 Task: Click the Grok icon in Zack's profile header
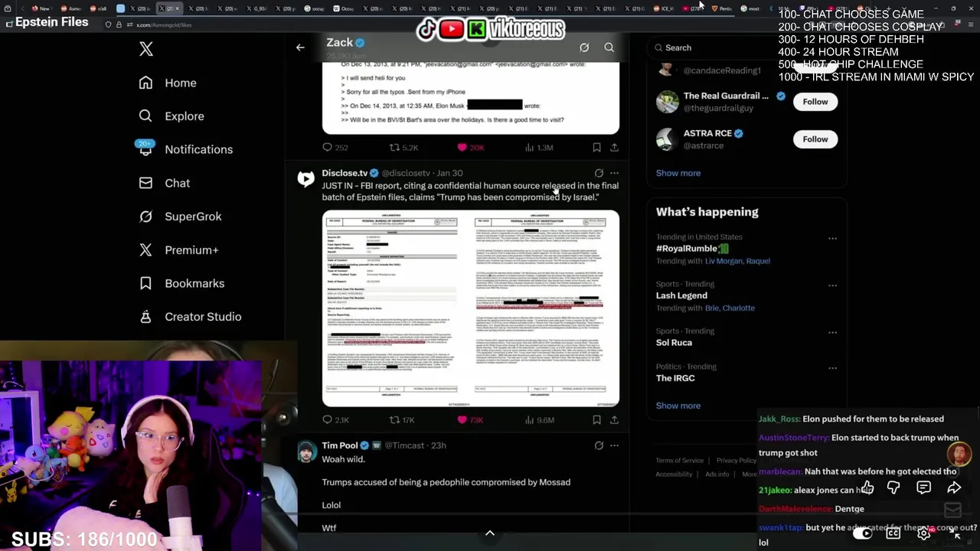[x=584, y=47]
